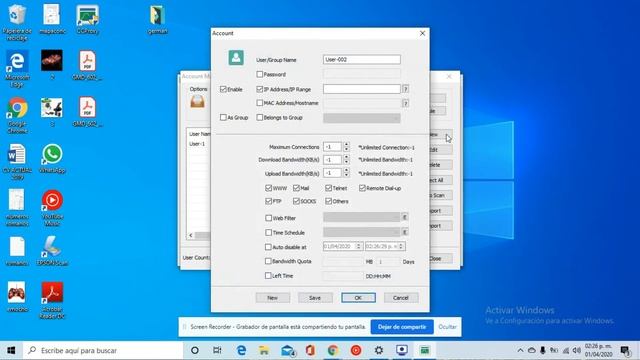The image size is (640, 360).
Task: Click the New button in Account dialog
Action: click(273, 298)
